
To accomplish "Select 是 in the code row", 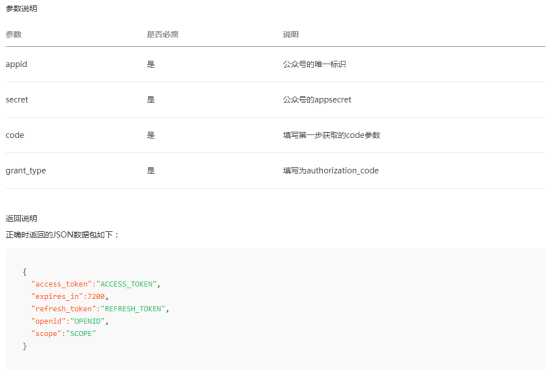I will pos(151,135).
